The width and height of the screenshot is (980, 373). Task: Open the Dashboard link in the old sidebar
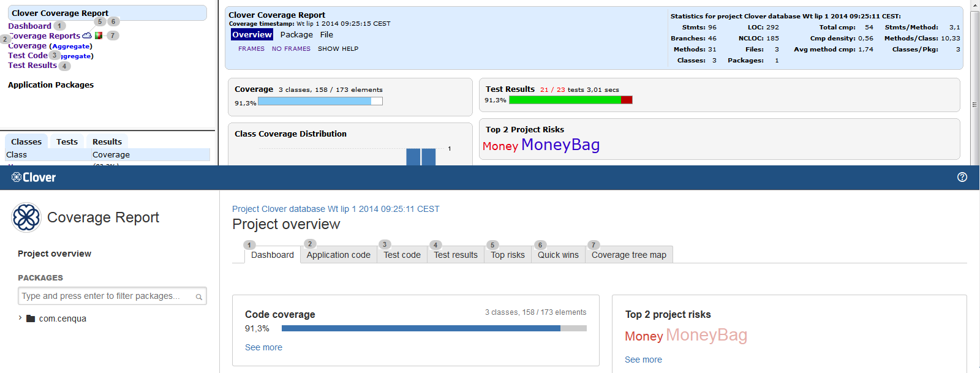[x=29, y=26]
